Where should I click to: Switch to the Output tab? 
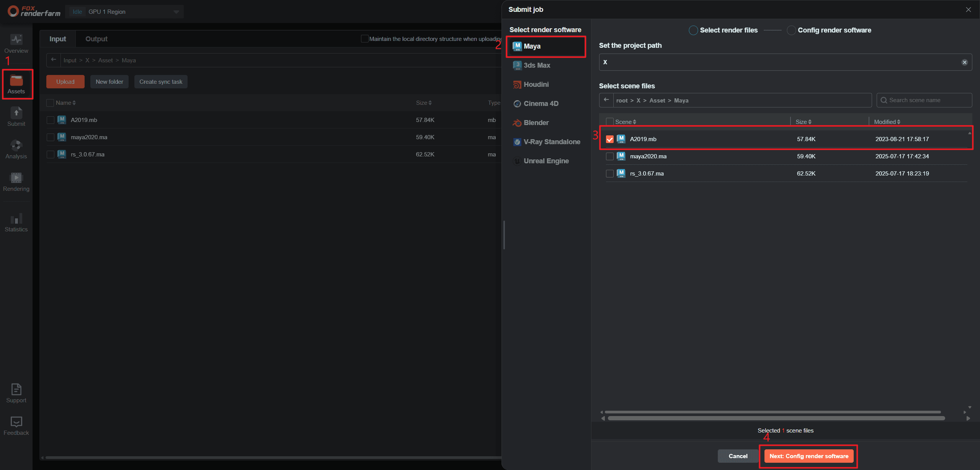(x=96, y=39)
